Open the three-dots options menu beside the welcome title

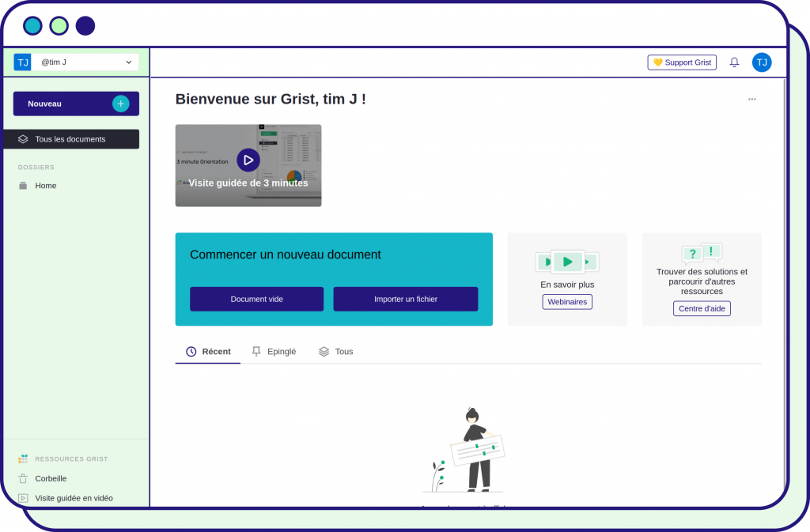click(752, 99)
